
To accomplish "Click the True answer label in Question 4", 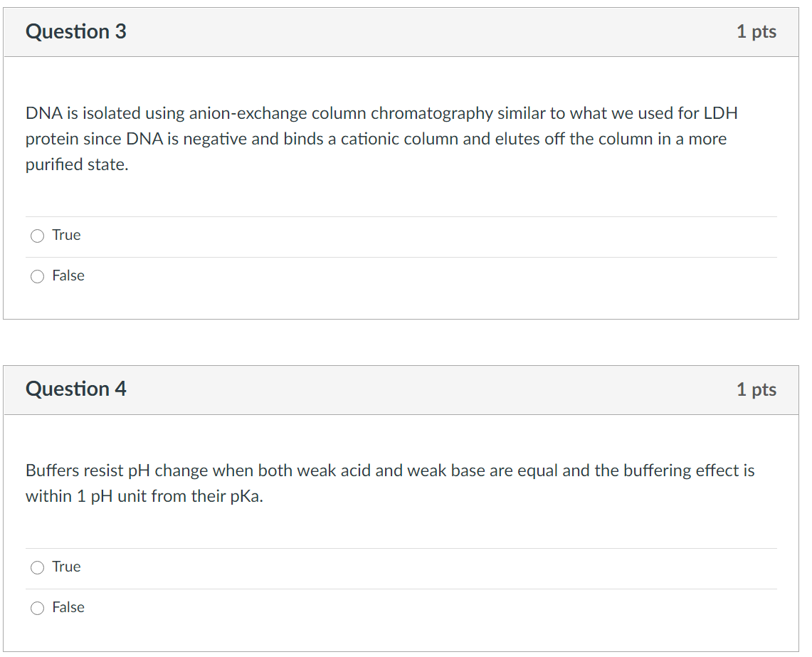I will 65,567.
